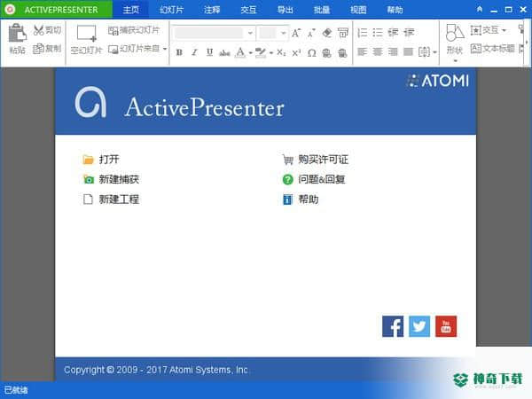532x399 pixels.
Task: Align text left
Action: 363,52
